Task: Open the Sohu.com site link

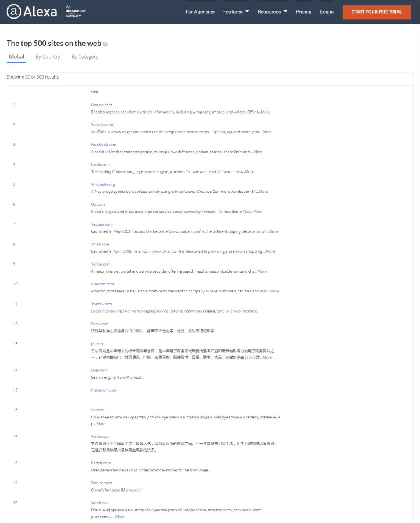Action: tap(100, 324)
